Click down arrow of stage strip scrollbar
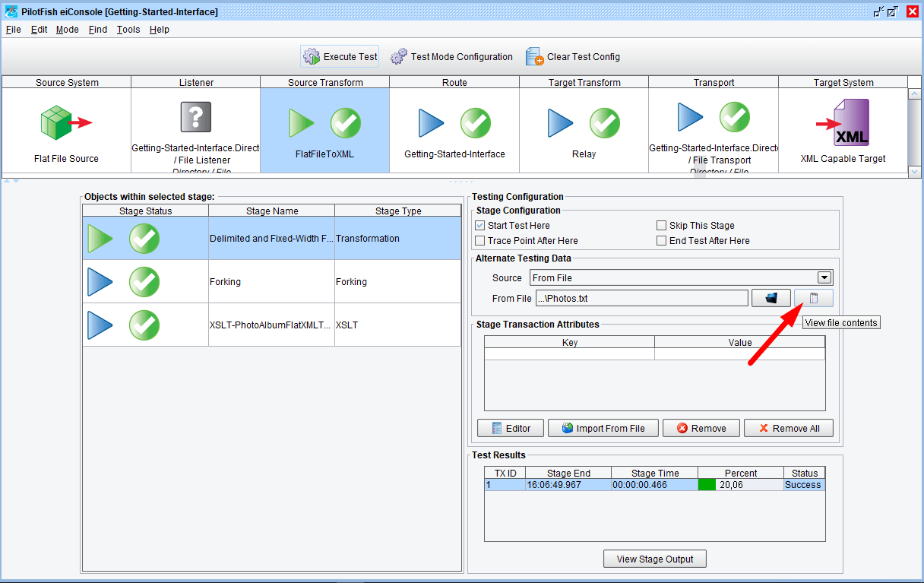The width and height of the screenshot is (924, 583). click(x=914, y=173)
